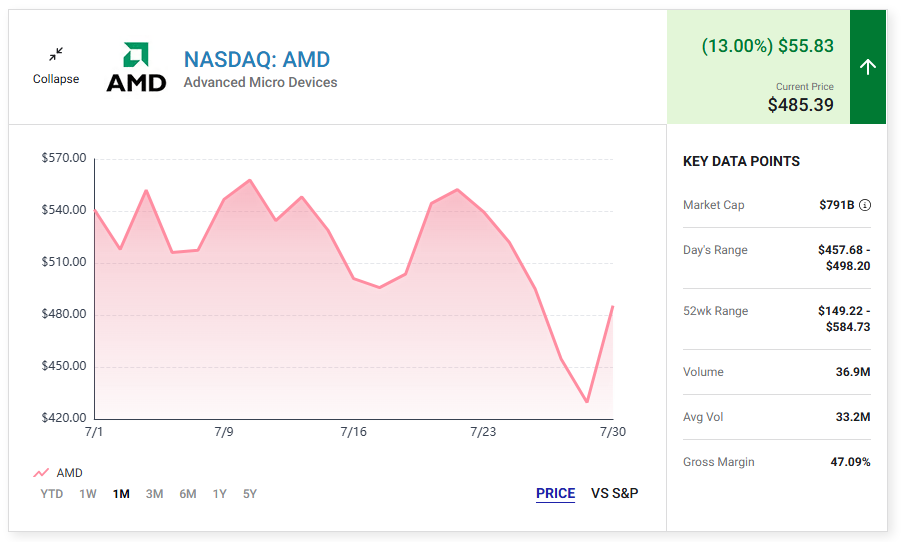
Task: Click the Day's Range label
Action: [715, 250]
